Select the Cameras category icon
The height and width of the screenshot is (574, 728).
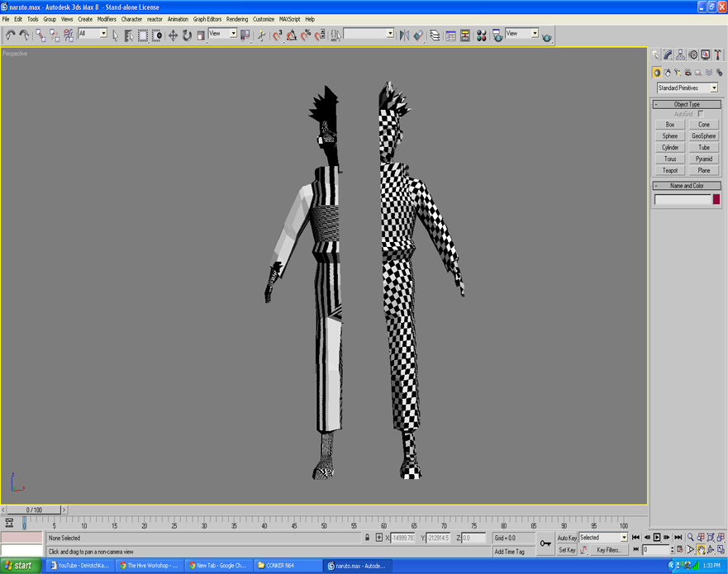688,73
